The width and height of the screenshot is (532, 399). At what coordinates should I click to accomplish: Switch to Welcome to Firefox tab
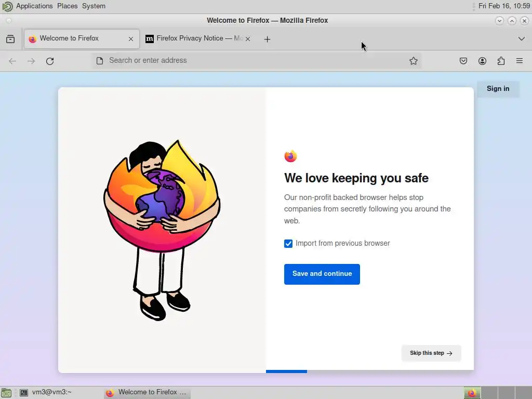tap(82, 38)
